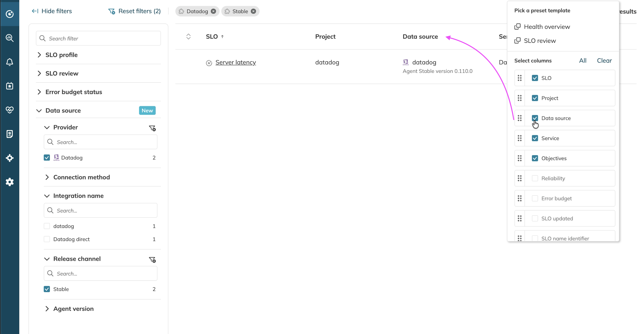The height and width of the screenshot is (334, 644).
Task: Click All to select every column
Action: pyautogui.click(x=583, y=60)
